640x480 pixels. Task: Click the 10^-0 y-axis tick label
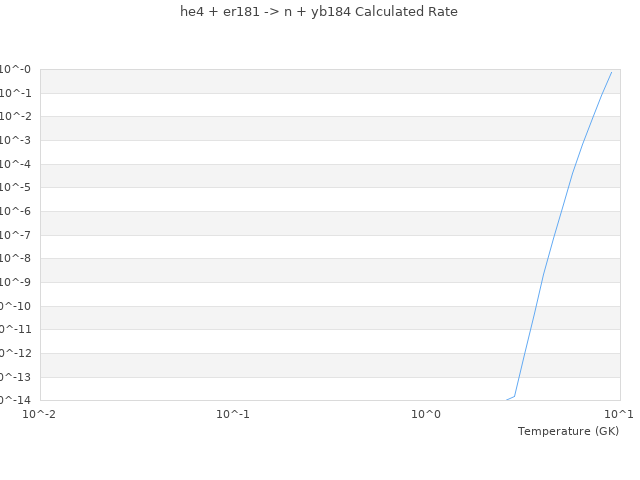pyautogui.click(x=15, y=70)
